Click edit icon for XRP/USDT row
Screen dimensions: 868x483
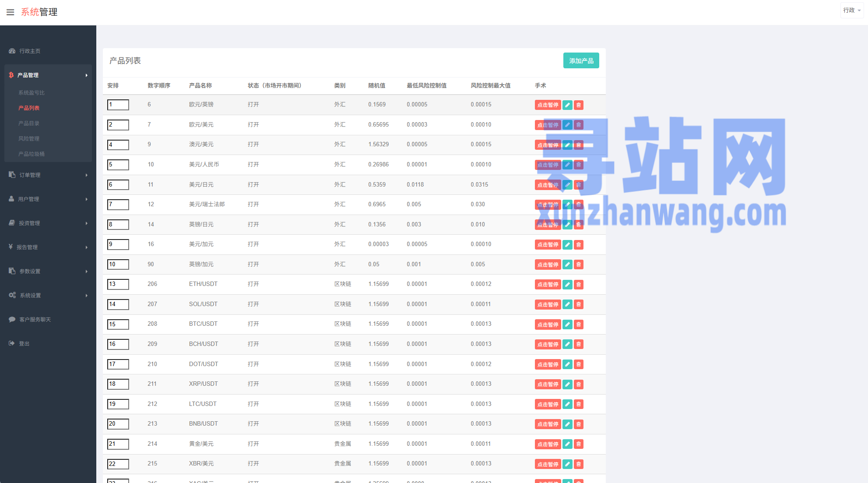pyautogui.click(x=567, y=384)
